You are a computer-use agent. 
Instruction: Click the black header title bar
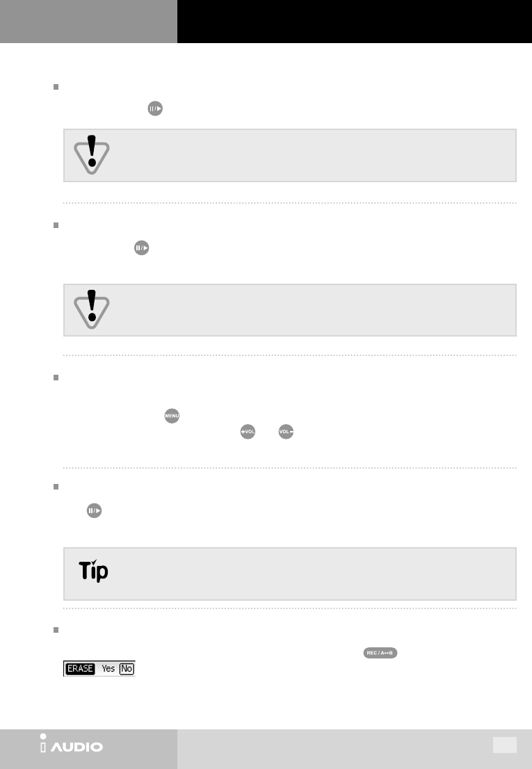353,22
